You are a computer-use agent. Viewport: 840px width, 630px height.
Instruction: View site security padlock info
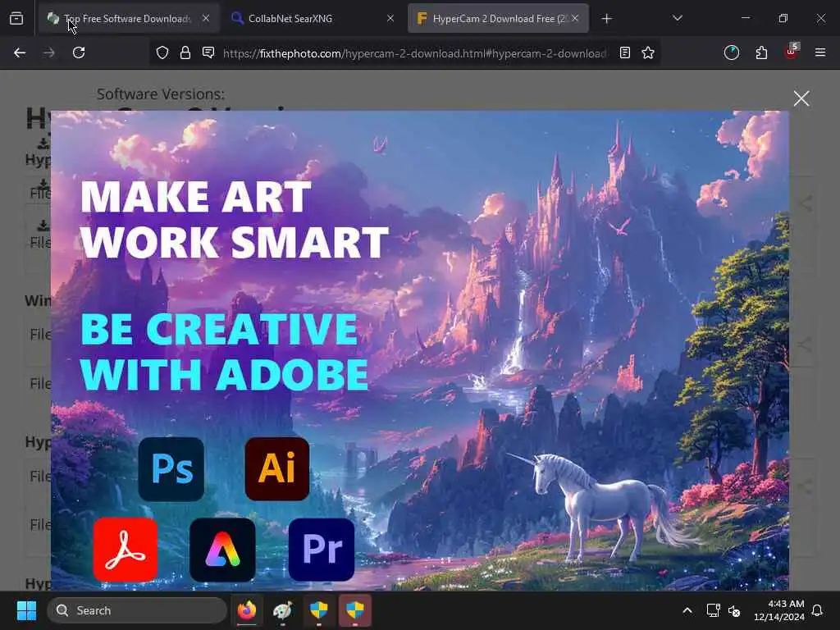[185, 52]
